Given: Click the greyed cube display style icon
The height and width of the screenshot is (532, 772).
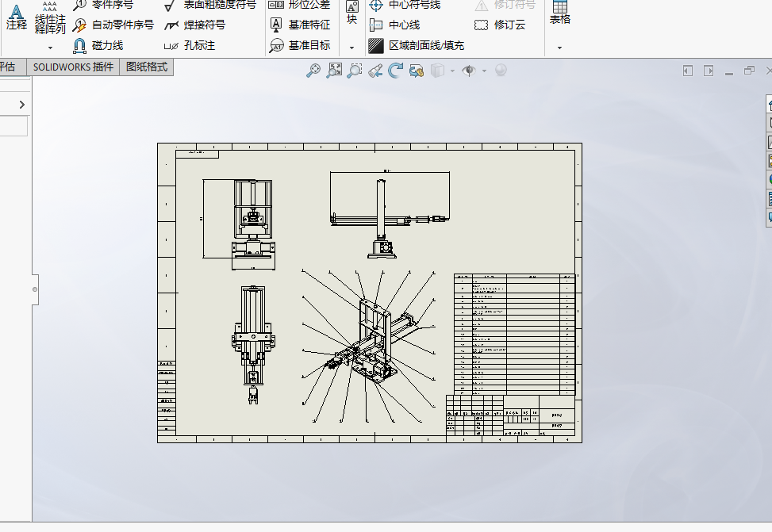Looking at the screenshot, I should pos(437,71).
